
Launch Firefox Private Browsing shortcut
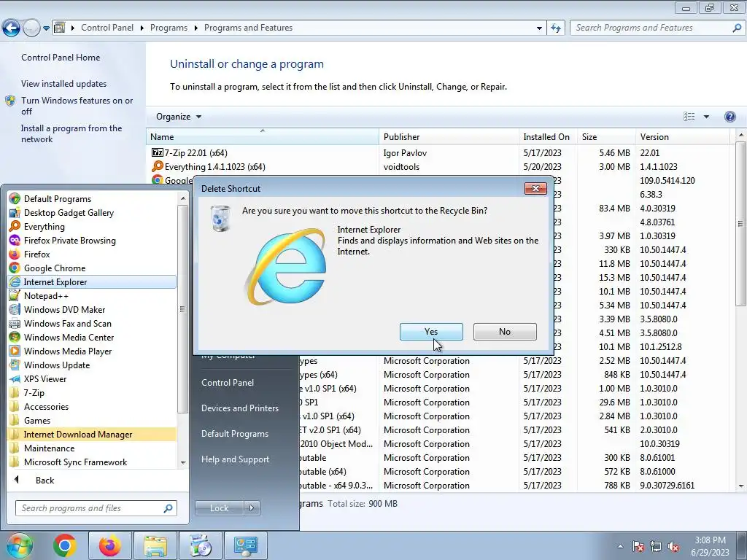[69, 240]
